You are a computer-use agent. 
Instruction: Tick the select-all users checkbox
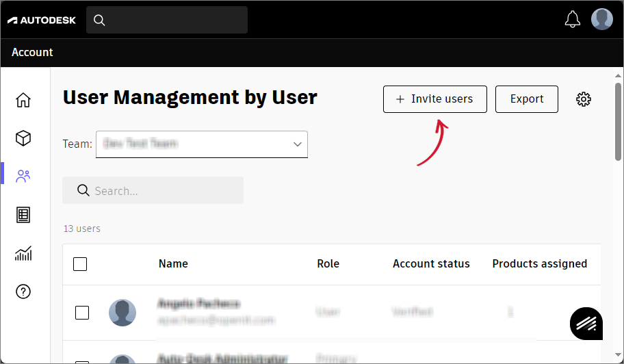click(80, 264)
